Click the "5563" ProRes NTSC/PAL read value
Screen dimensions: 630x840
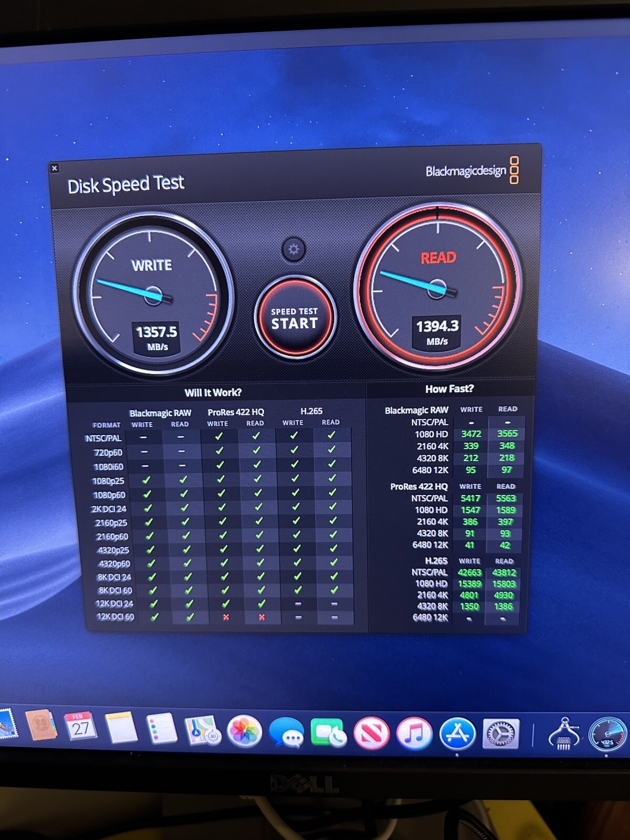click(506, 498)
